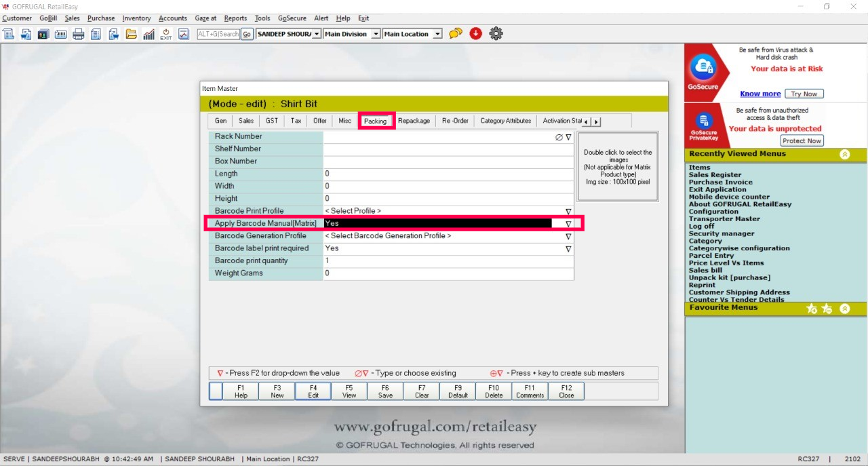This screenshot has height=466, width=868.
Task: Switch to the Re-Order tab
Action: point(455,121)
